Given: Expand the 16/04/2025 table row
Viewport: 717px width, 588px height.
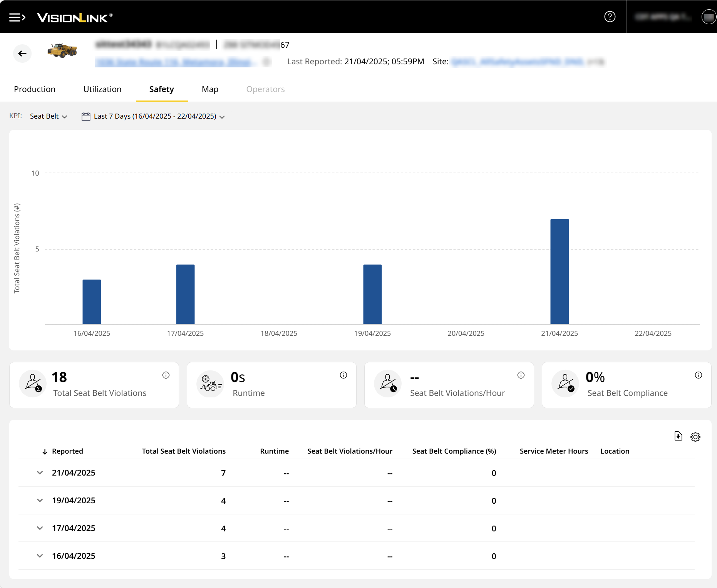Looking at the screenshot, I should (40, 556).
